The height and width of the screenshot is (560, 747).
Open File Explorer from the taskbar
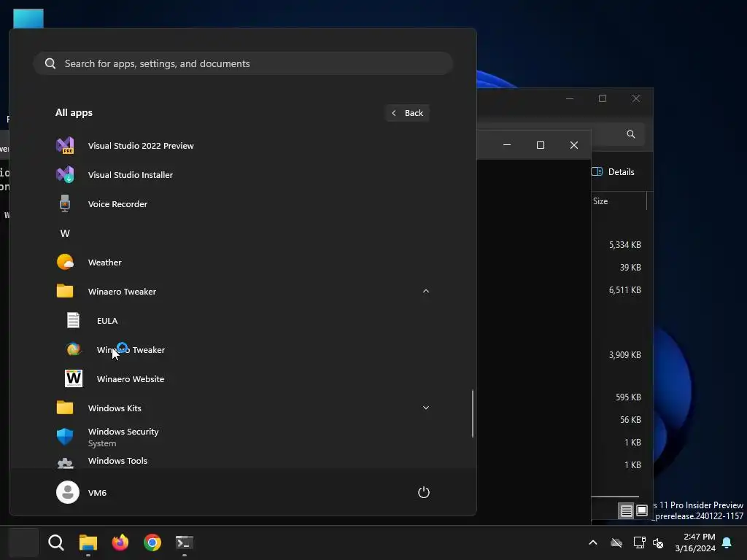(88, 542)
